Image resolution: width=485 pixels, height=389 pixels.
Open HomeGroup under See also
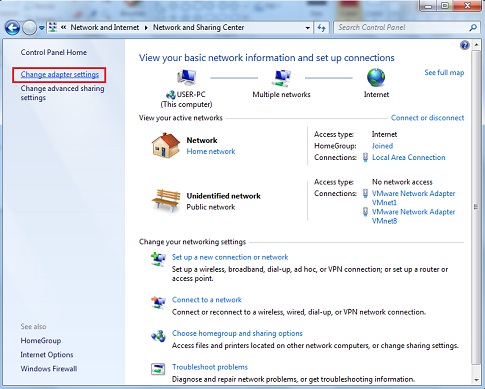(x=41, y=341)
